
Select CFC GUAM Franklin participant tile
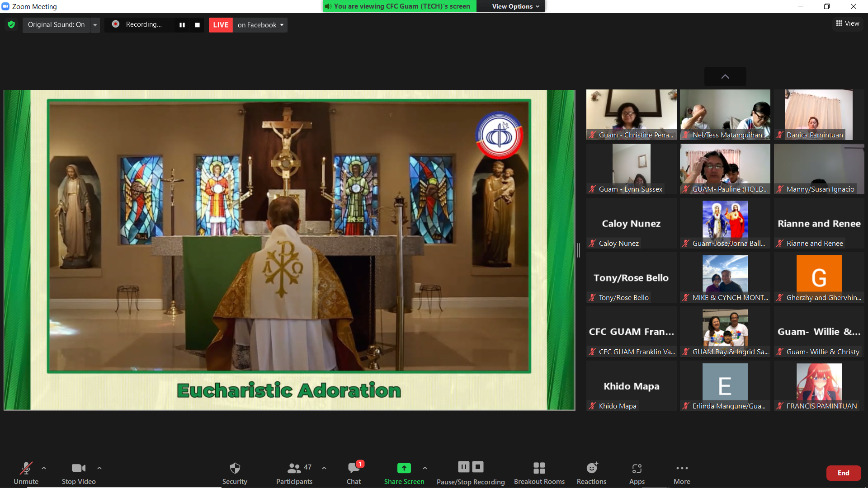(632, 332)
